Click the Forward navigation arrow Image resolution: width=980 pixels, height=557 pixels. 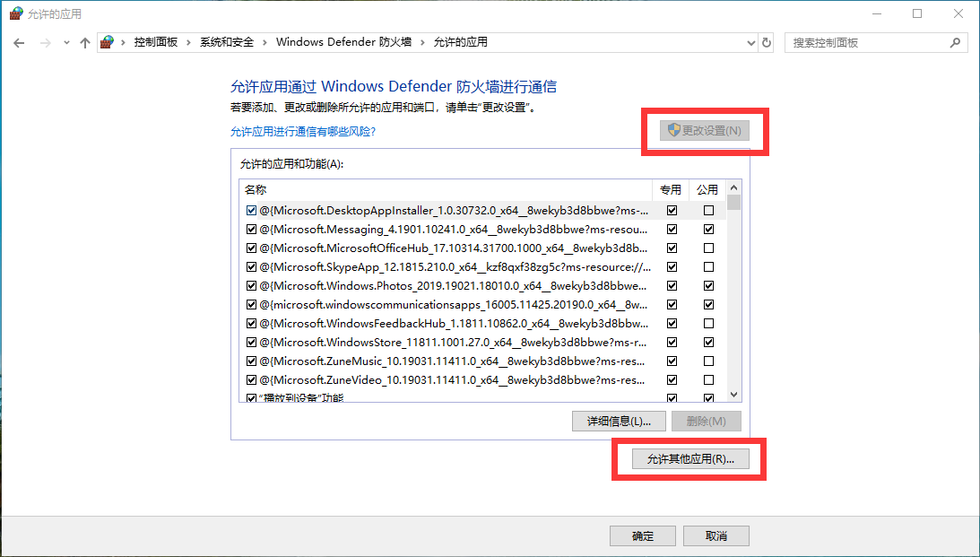[x=44, y=43]
